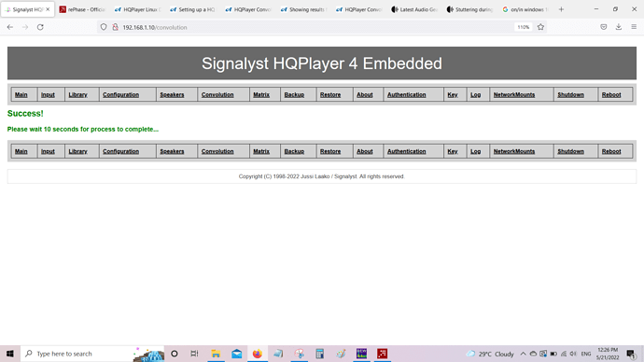Switch to the Latest Audio Gear tab
Screen dimensions: 644x362
point(414,9)
